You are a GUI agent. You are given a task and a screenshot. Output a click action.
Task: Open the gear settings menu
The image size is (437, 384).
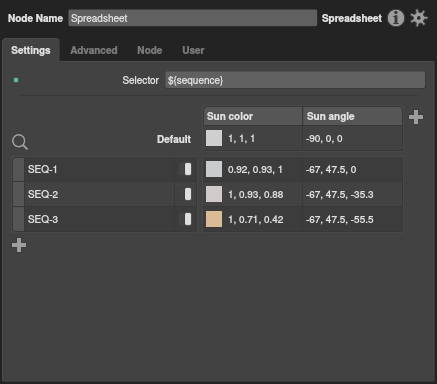(x=419, y=18)
